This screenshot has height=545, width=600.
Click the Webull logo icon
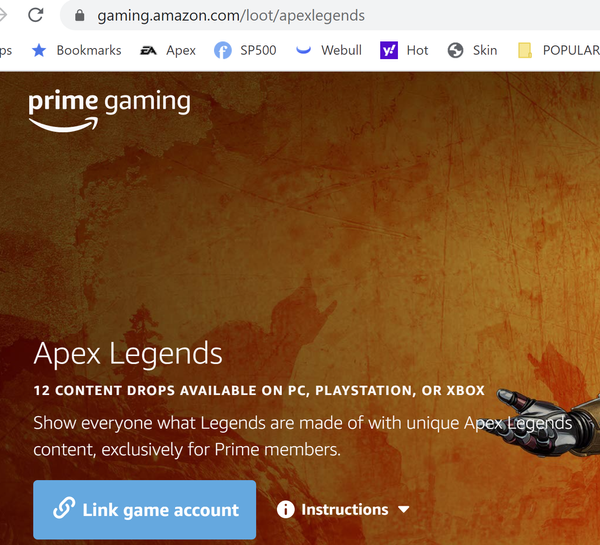[x=303, y=50]
